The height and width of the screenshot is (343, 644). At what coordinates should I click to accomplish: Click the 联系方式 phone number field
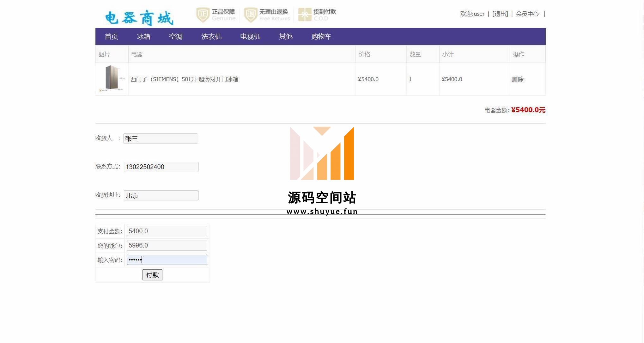point(161,167)
